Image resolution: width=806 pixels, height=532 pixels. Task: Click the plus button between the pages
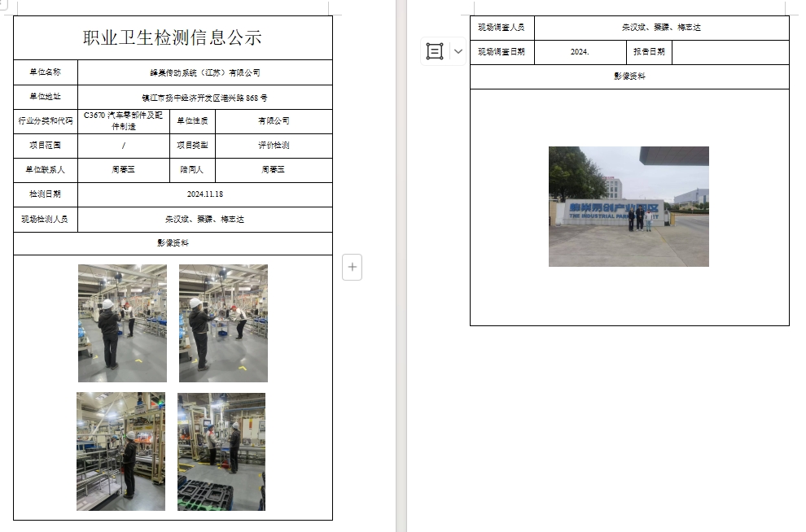pyautogui.click(x=352, y=267)
